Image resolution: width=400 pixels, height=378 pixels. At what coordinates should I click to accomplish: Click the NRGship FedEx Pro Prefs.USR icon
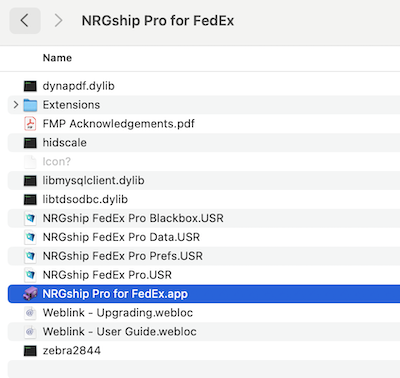pyautogui.click(x=30, y=256)
